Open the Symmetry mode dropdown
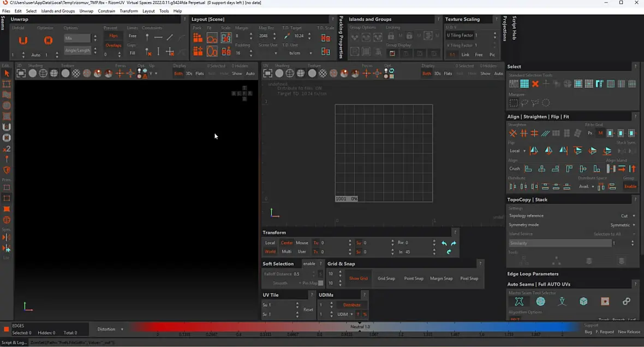The image size is (644, 347). coord(622,225)
